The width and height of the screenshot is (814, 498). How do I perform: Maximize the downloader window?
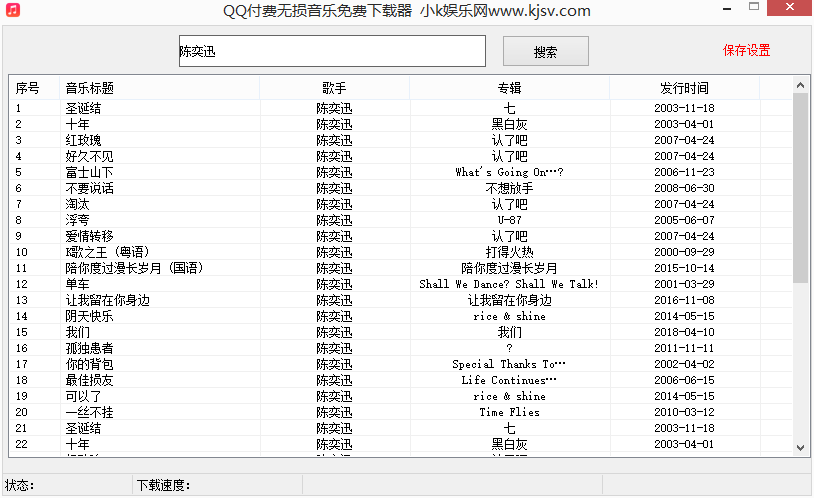(x=754, y=7)
